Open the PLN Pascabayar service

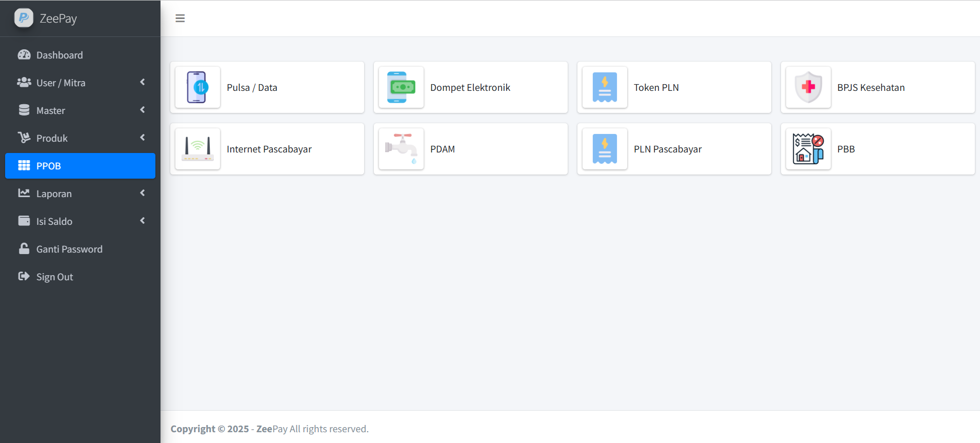tap(674, 149)
